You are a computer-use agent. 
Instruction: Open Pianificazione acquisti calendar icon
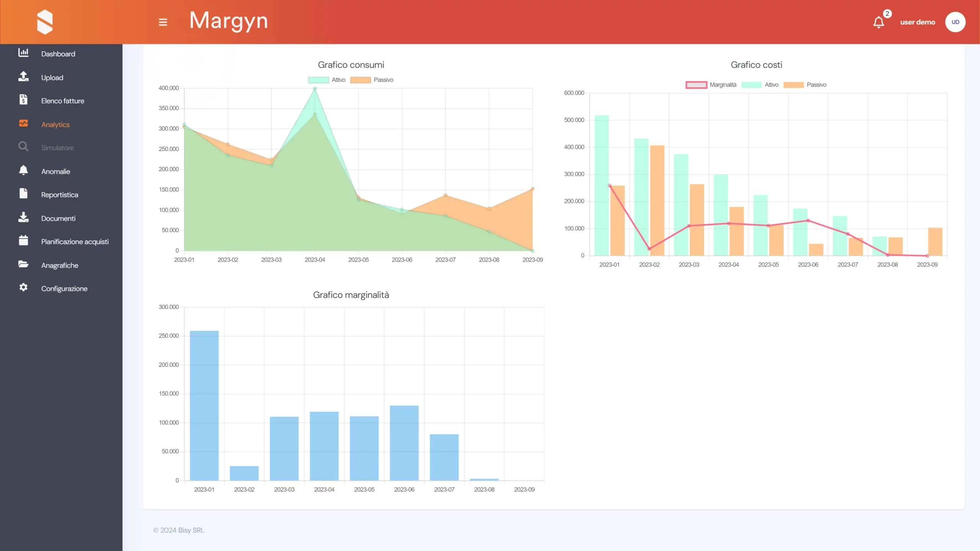[x=23, y=241]
